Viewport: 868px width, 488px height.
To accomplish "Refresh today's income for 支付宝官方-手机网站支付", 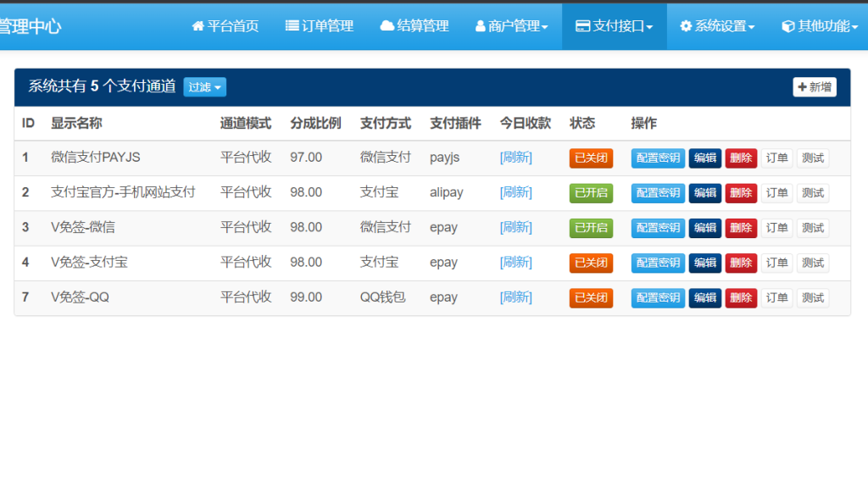I will pyautogui.click(x=516, y=192).
